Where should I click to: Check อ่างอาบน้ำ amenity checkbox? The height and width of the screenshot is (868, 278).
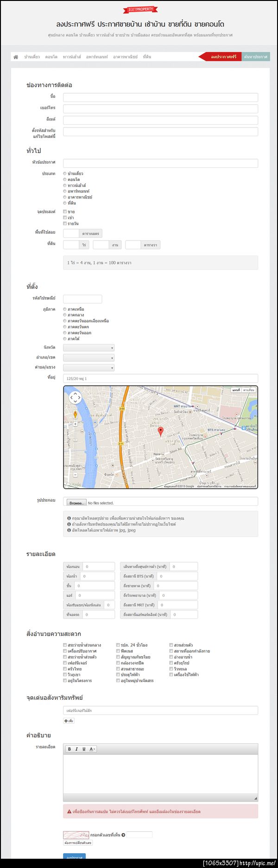coord(171,657)
